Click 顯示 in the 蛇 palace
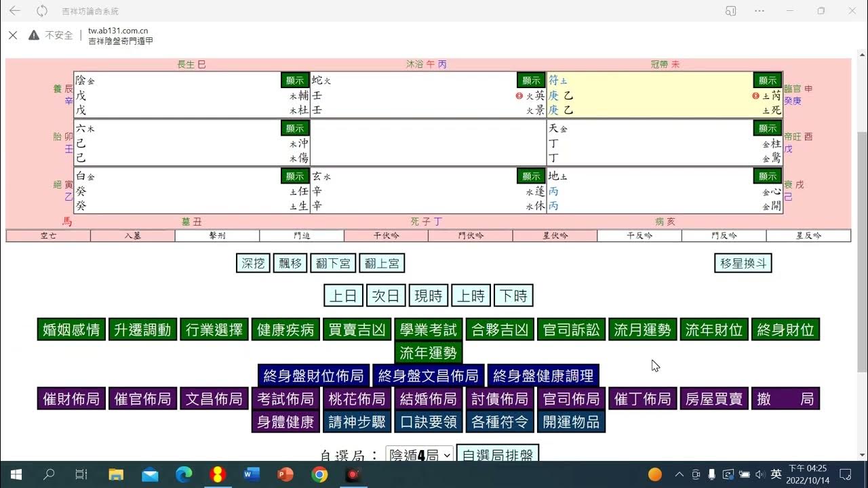868x488 pixels. coord(531,80)
